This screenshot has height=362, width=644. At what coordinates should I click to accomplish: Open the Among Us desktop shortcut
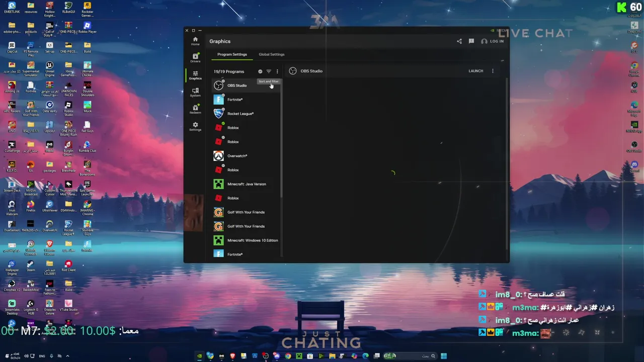(12, 87)
